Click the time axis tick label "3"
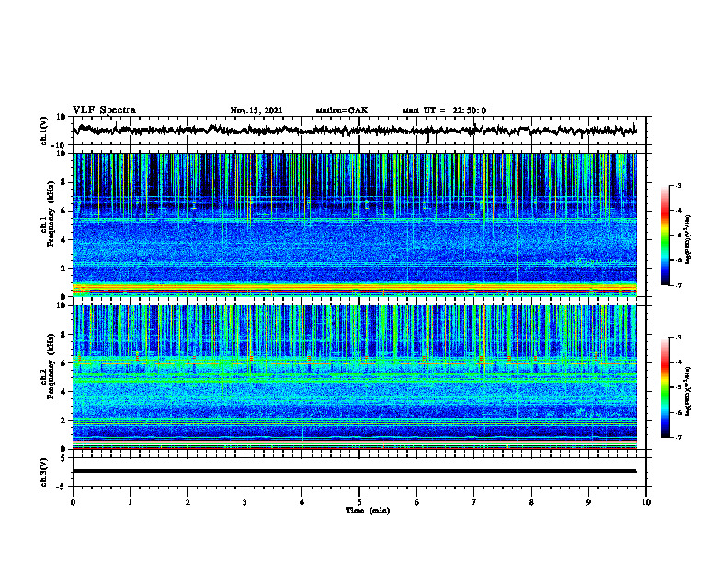 [x=245, y=502]
